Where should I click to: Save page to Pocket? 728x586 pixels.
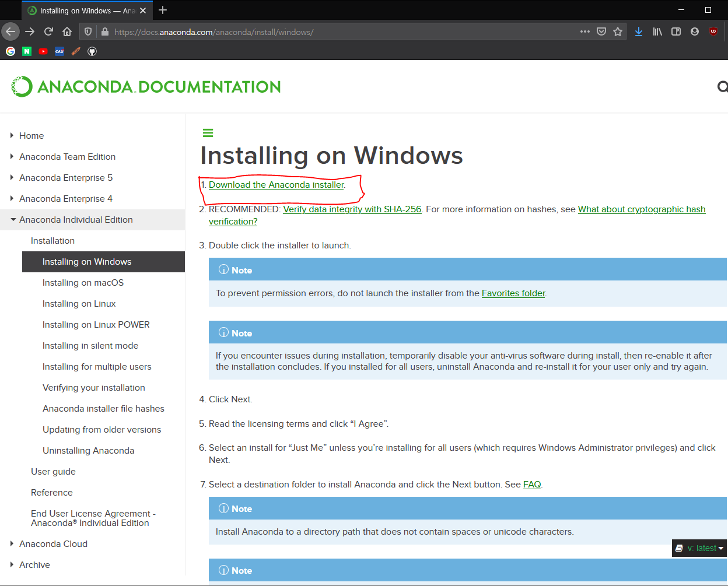tap(601, 31)
